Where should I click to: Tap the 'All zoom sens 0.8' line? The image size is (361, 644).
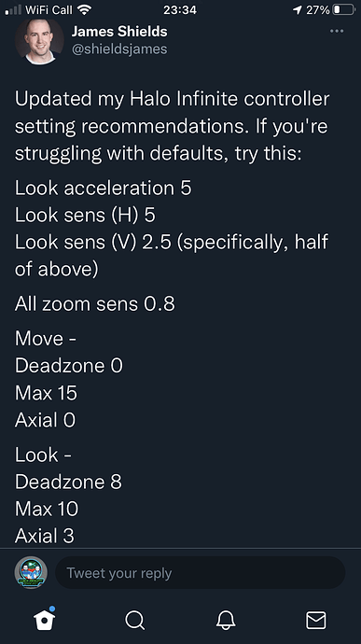(x=95, y=304)
